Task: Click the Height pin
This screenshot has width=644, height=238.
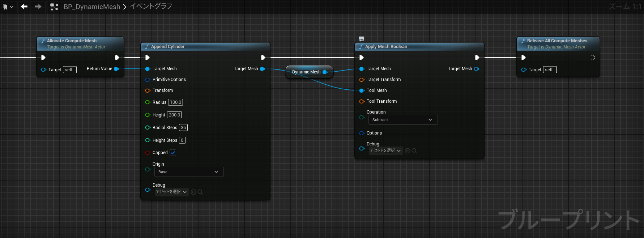Action: [148, 115]
